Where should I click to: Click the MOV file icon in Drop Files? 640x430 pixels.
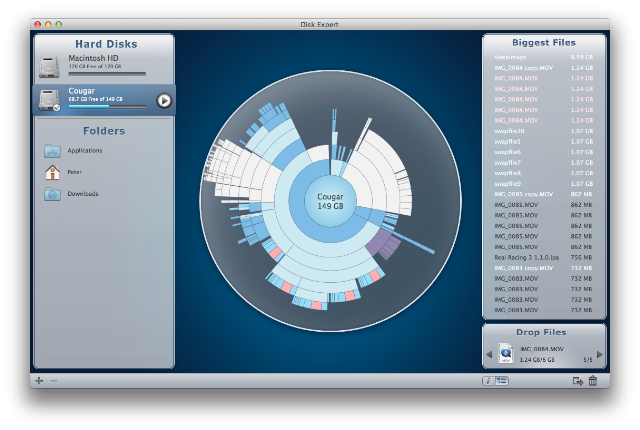coord(506,353)
